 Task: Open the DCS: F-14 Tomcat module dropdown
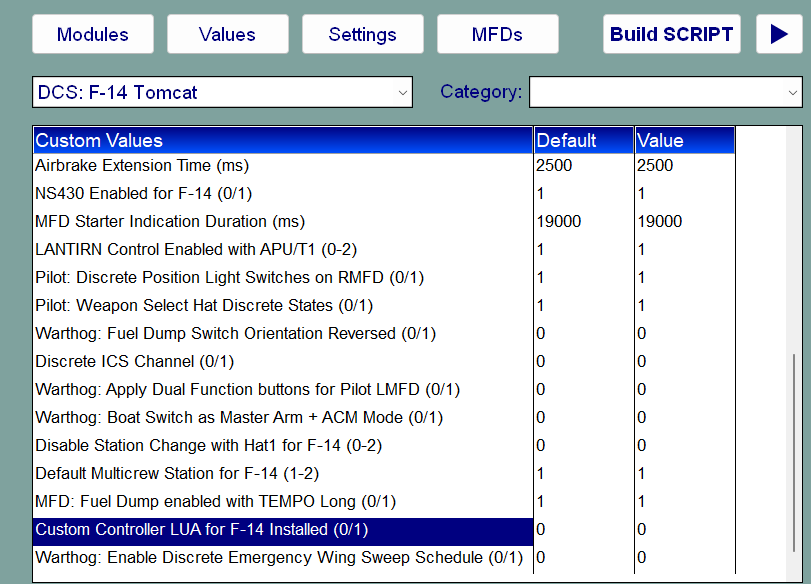[222, 92]
